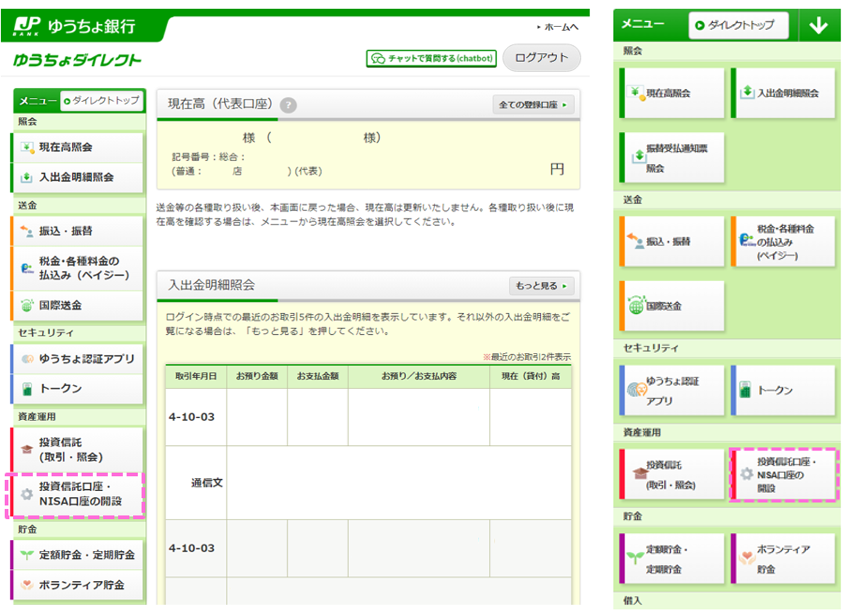Click the 国際送金 globe tile icon in the right menu
The width and height of the screenshot is (851, 616).
point(636,305)
